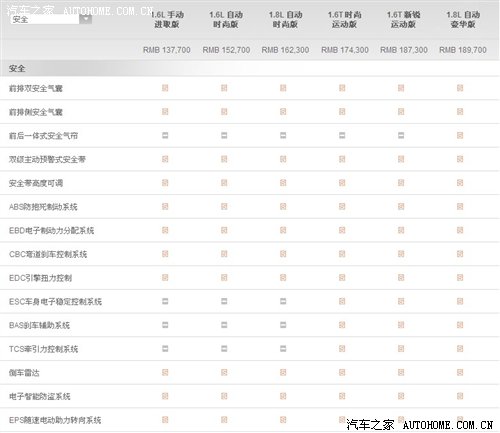The height and width of the screenshot is (433, 500).
Task: Click the 1.6L 手动进取版 column header
Action: [167, 19]
